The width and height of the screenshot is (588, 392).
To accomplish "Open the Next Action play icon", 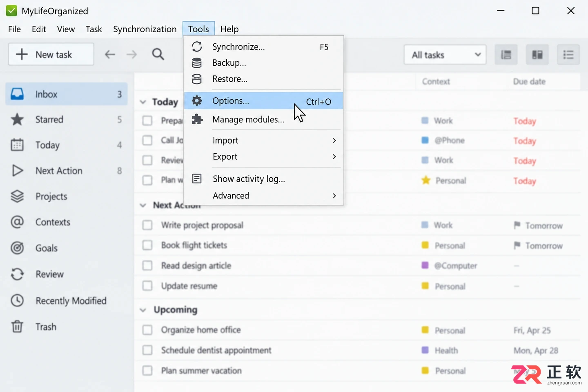I will tap(17, 171).
